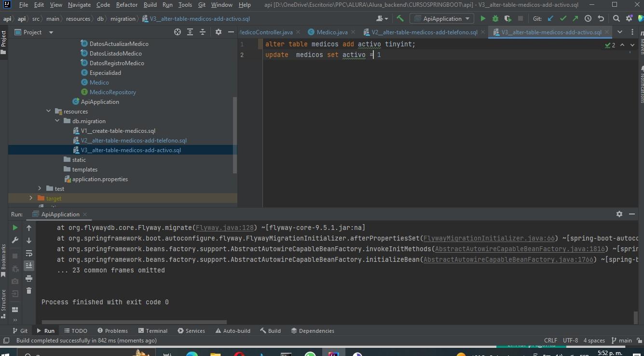Open ApiApplication run configuration dropdown
The image size is (644, 356).
click(442, 18)
